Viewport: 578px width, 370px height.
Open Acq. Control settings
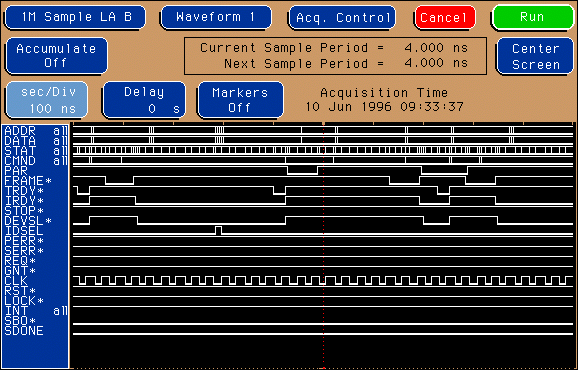tap(342, 17)
